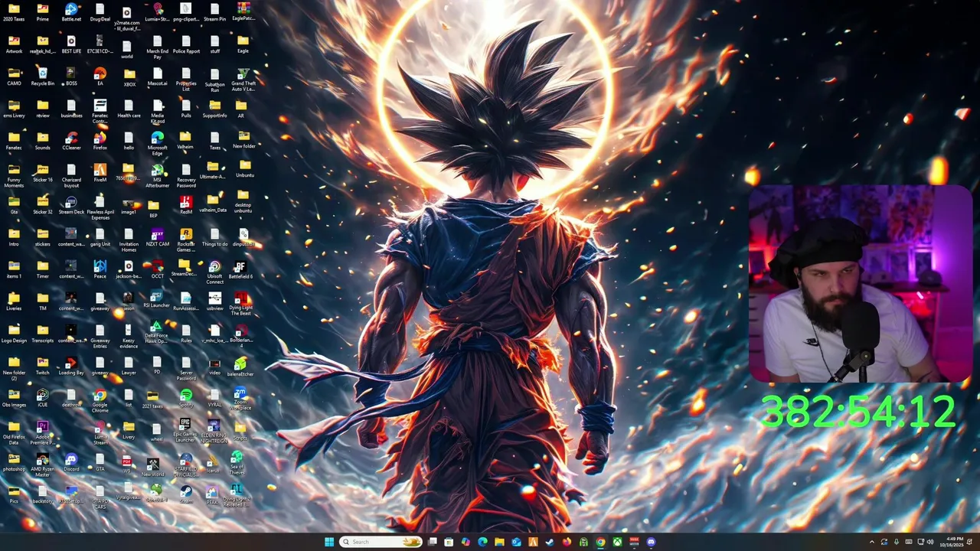Select the FiveM desktop shortcut
This screenshot has height=551, width=980.
click(x=100, y=173)
